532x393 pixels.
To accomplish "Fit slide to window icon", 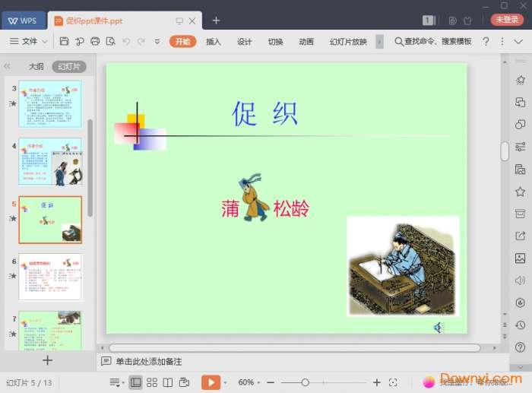I will tap(393, 382).
